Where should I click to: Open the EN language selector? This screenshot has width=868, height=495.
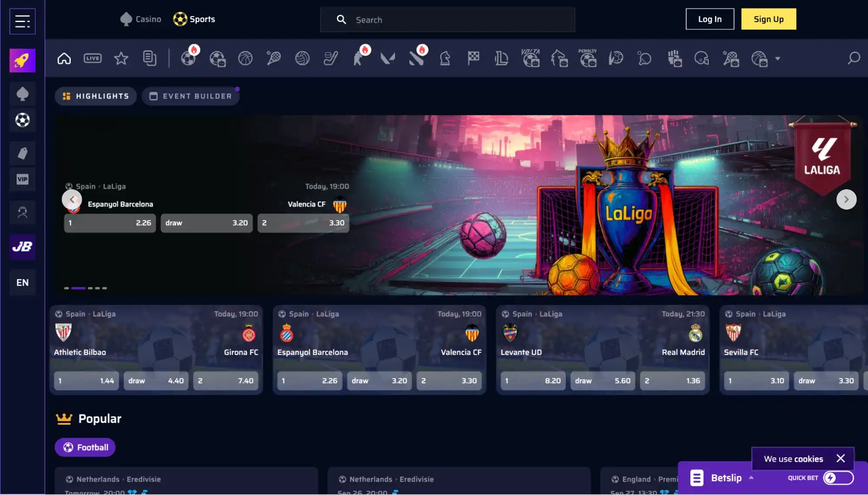click(23, 282)
